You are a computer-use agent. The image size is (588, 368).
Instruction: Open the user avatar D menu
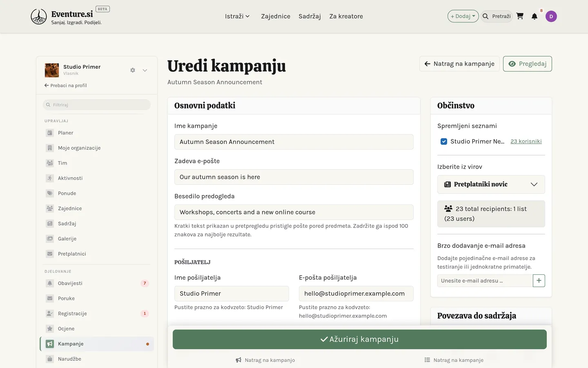click(551, 16)
